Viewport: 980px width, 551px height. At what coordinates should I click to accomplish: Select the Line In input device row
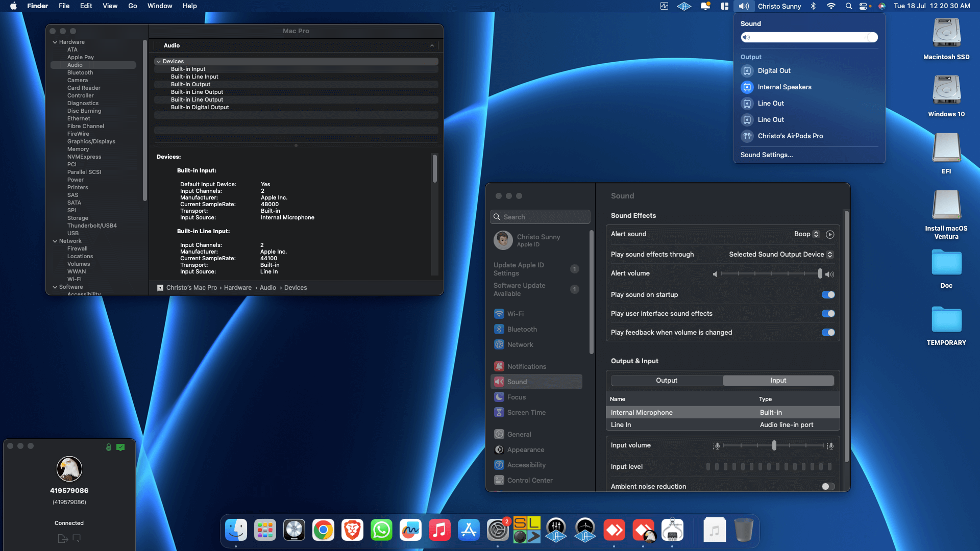point(723,425)
